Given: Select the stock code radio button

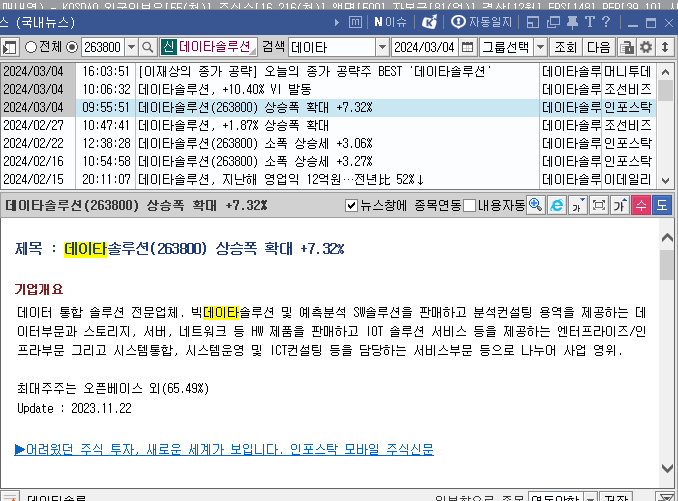Looking at the screenshot, I should coord(72,47).
